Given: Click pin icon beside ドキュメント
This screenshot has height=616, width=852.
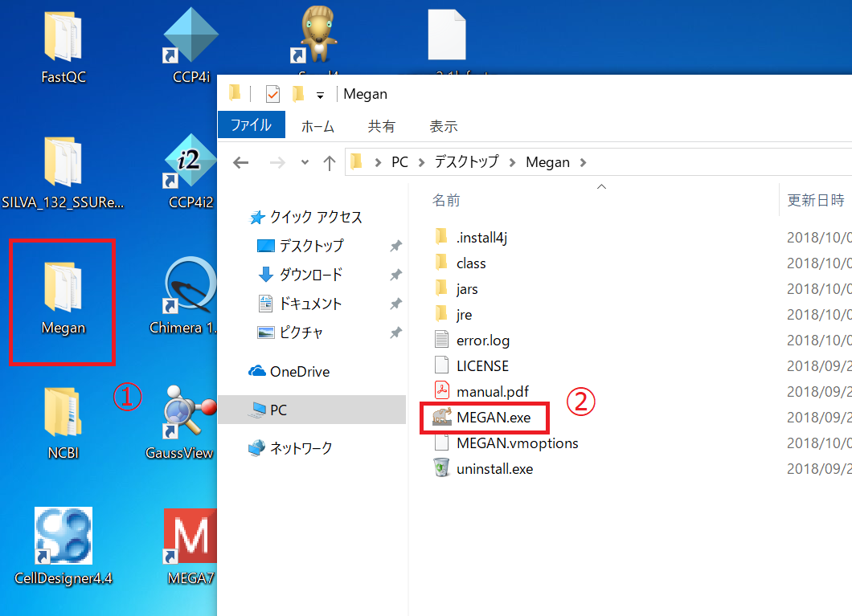Looking at the screenshot, I should [396, 304].
